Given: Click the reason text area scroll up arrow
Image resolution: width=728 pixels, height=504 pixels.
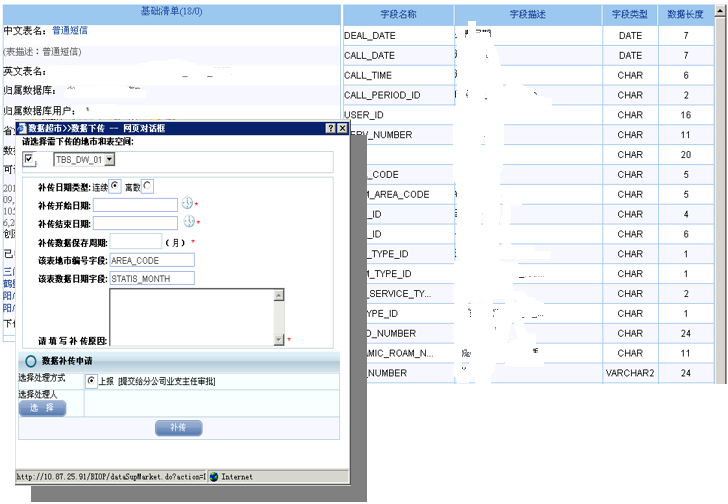Looking at the screenshot, I should tap(279, 295).
